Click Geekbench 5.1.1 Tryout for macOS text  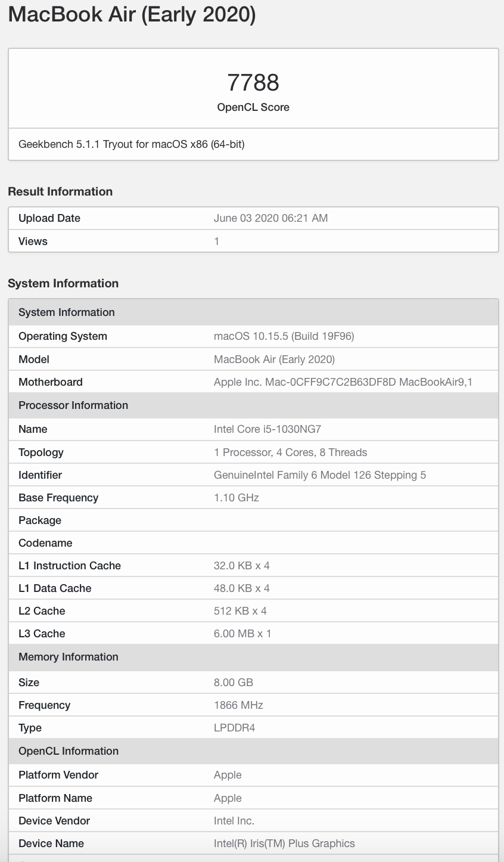pyautogui.click(x=132, y=144)
